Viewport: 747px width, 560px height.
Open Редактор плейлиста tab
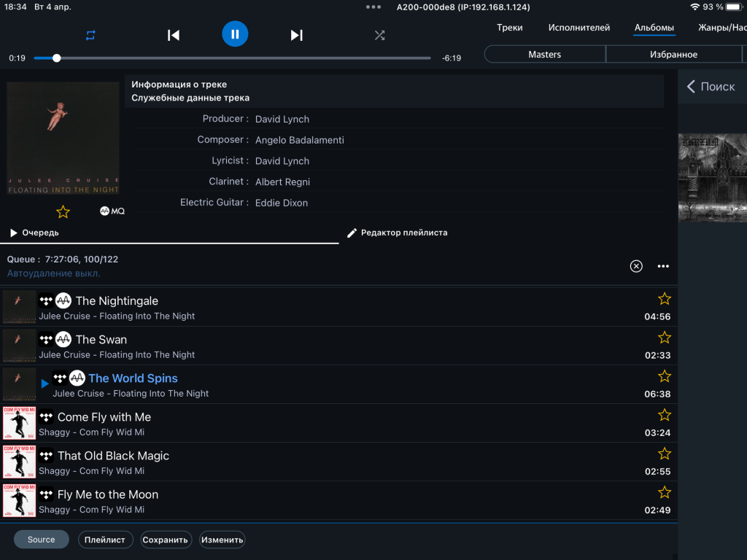pos(398,233)
